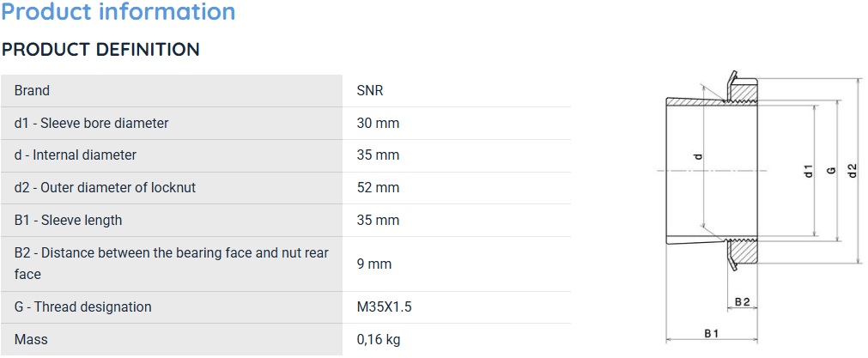The width and height of the screenshot is (868, 358).
Task: Select the d1 Sleeve bore diameter label
Action: coord(91,123)
